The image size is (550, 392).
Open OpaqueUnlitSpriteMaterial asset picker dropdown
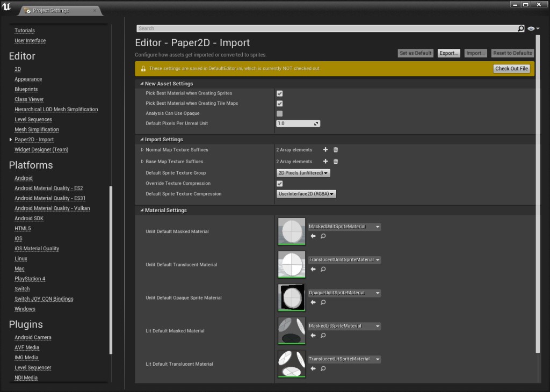tap(344, 293)
